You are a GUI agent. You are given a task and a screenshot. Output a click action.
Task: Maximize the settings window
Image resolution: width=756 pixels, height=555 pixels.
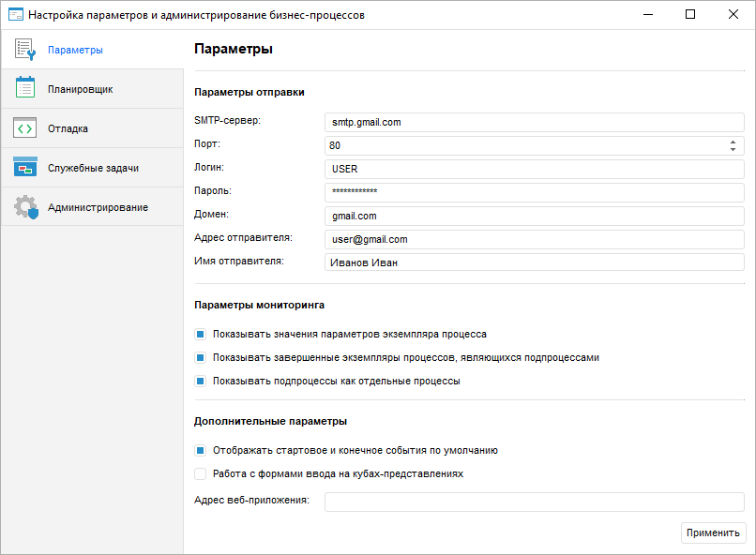[x=690, y=15]
